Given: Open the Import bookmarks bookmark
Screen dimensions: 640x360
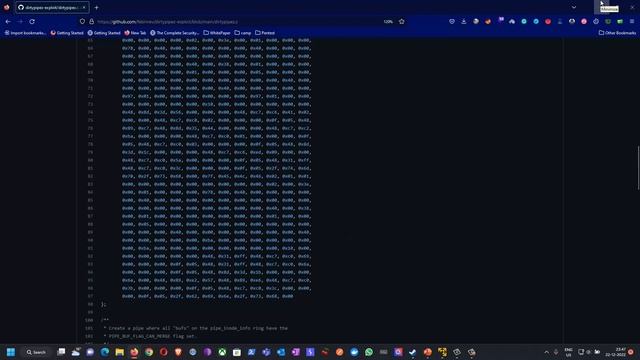Looking at the screenshot, I should click(25, 33).
